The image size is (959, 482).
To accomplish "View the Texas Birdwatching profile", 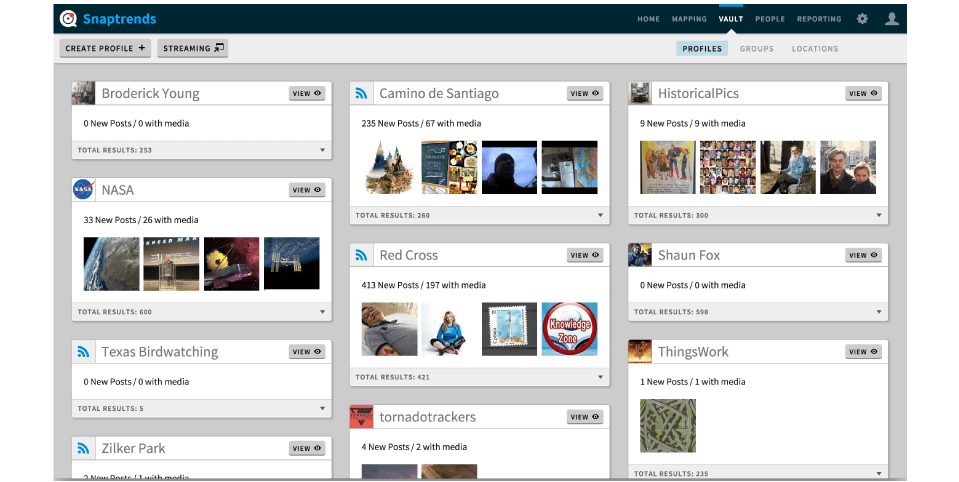I will [x=307, y=352].
